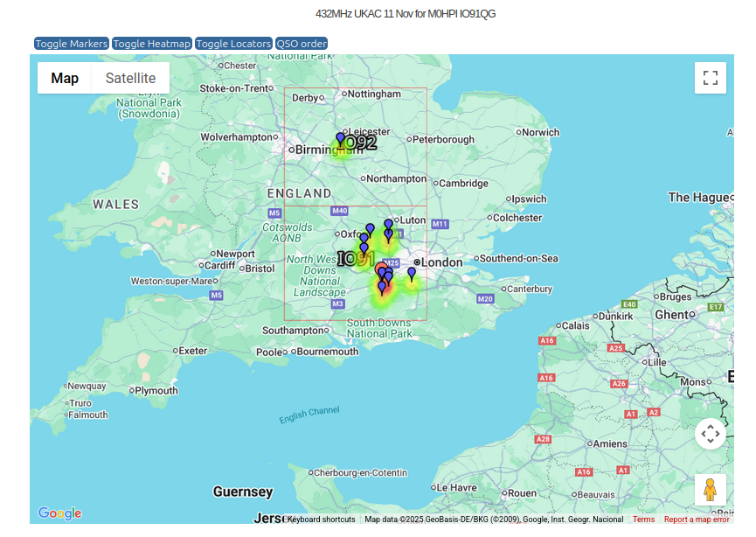The width and height of the screenshot is (756, 537).
Task: Toggle the heatmap overlay
Action: [x=152, y=44]
